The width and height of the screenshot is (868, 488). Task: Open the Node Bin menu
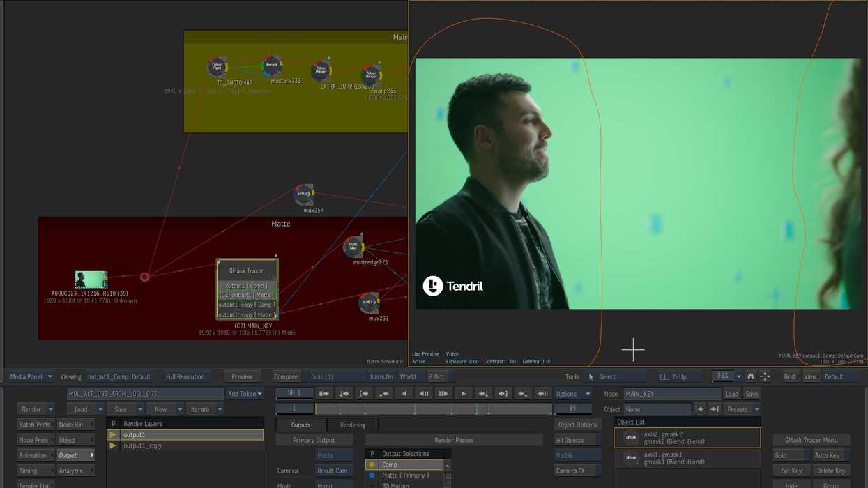76,425
